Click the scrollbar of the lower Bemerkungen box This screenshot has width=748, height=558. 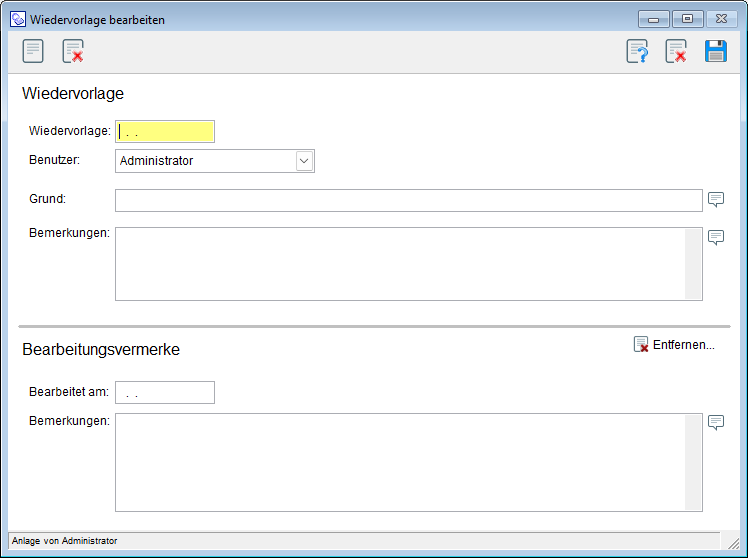pos(693,462)
